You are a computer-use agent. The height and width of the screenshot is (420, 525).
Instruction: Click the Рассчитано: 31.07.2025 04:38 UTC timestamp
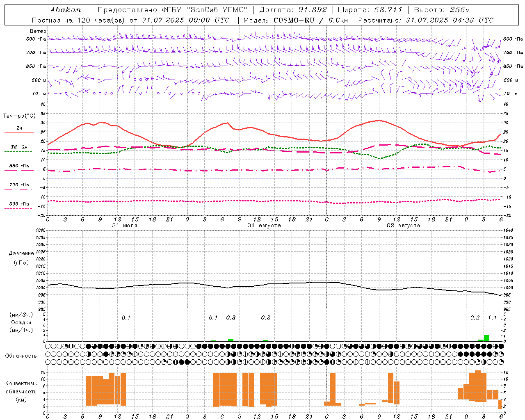coord(426,20)
